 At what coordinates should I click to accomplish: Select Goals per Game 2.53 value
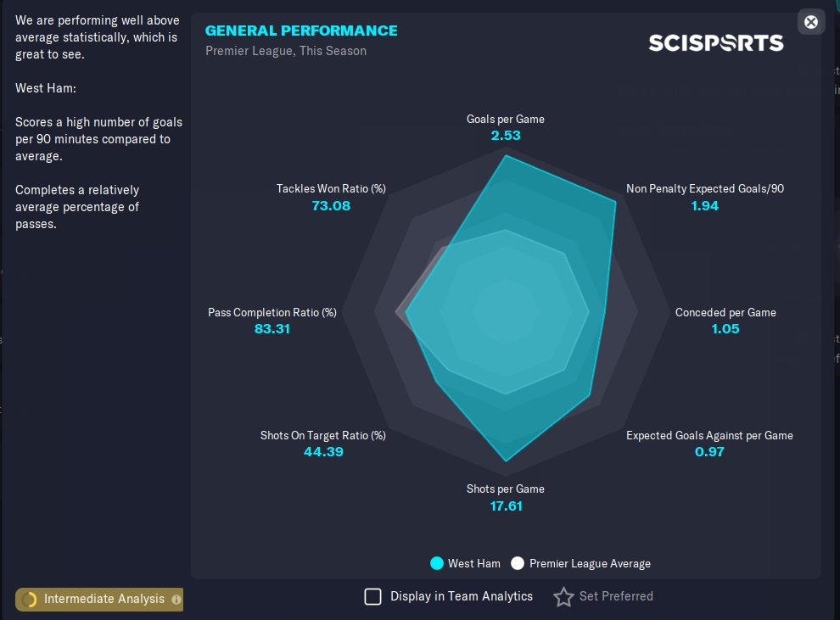[x=506, y=135]
